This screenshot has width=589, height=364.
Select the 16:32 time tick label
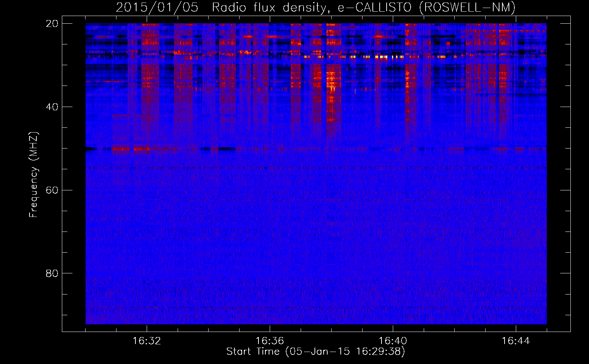pos(147,341)
